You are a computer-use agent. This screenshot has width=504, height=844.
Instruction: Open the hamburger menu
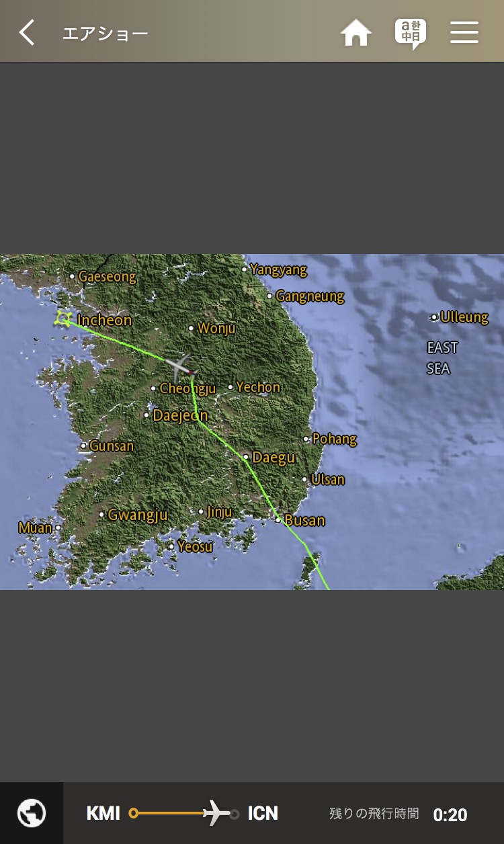pyautogui.click(x=464, y=32)
